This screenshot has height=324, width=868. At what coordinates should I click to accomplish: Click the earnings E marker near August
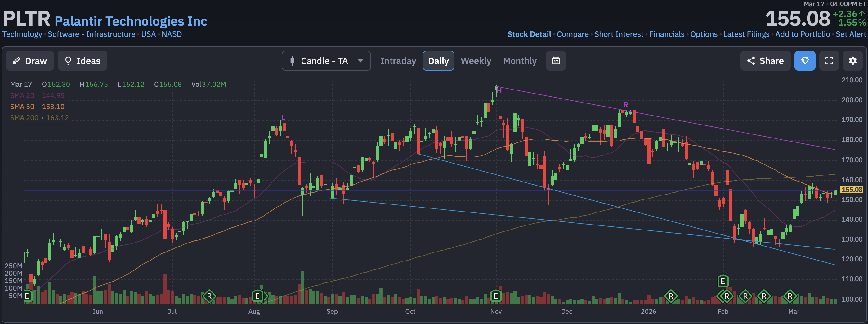click(257, 296)
